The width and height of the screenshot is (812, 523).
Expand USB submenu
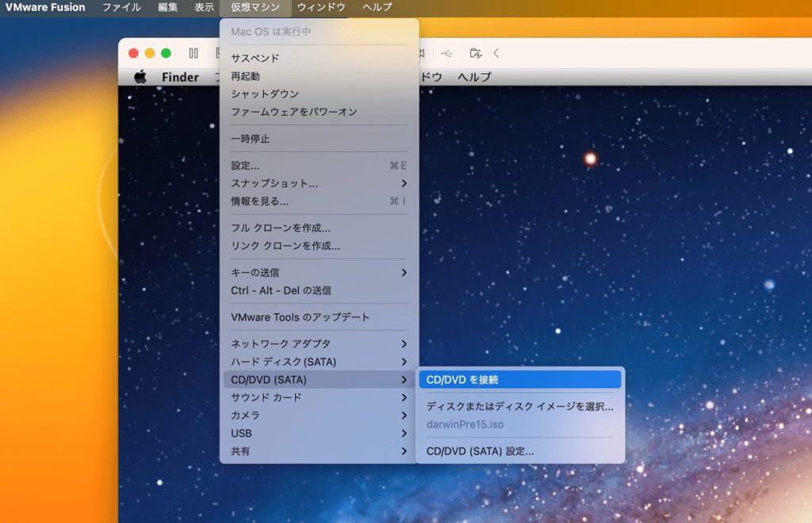[319, 433]
